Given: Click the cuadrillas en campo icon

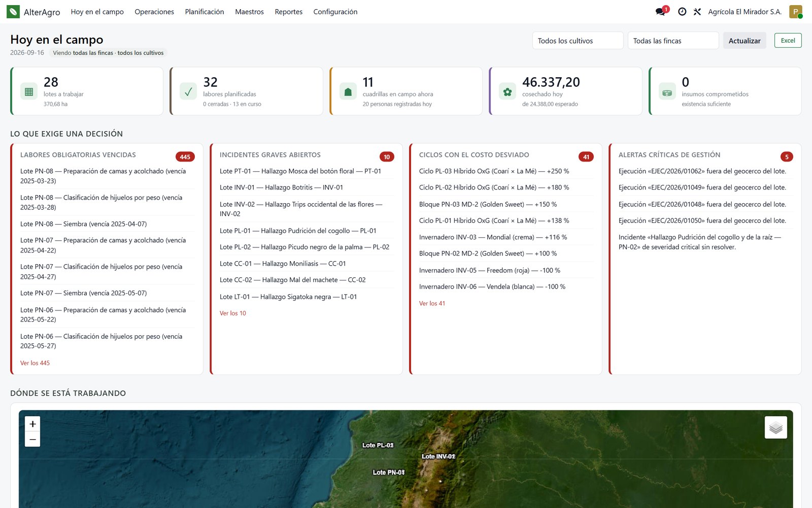Looking at the screenshot, I should point(348,92).
